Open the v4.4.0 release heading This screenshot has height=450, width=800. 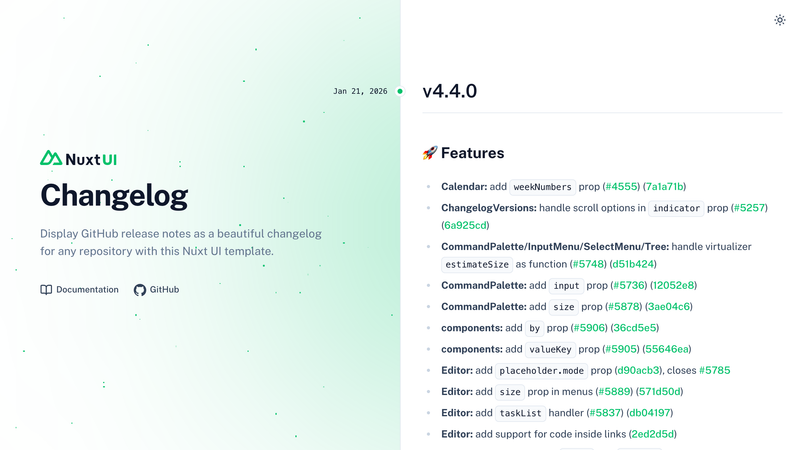click(x=449, y=91)
